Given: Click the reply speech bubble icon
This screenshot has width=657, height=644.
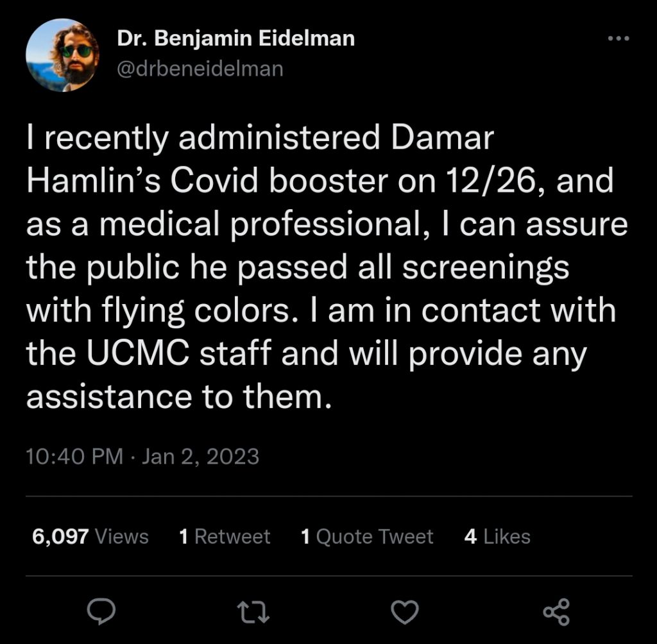Looking at the screenshot, I should point(101,611).
